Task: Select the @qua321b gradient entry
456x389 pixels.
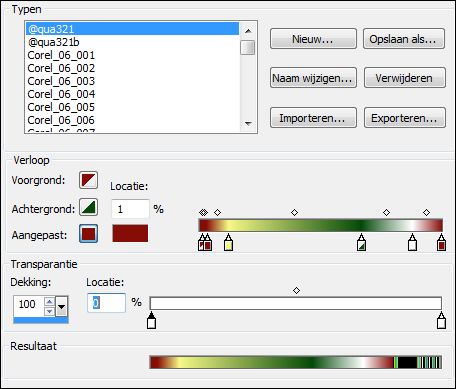Action: point(132,42)
